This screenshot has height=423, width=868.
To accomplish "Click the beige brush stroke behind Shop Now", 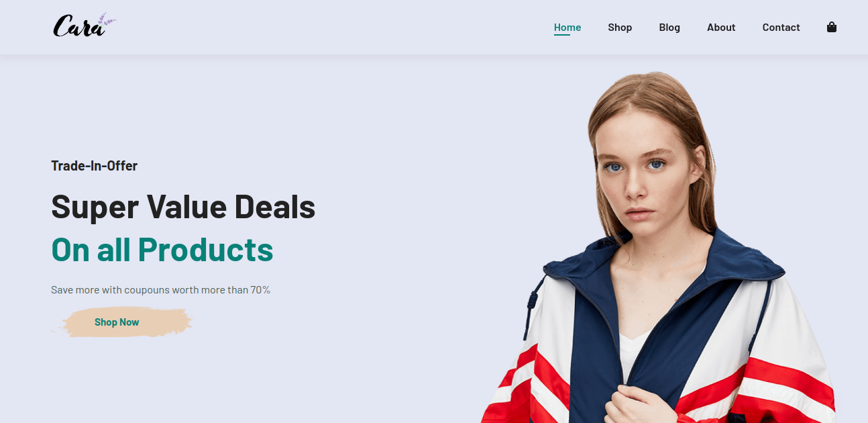I will (x=122, y=322).
